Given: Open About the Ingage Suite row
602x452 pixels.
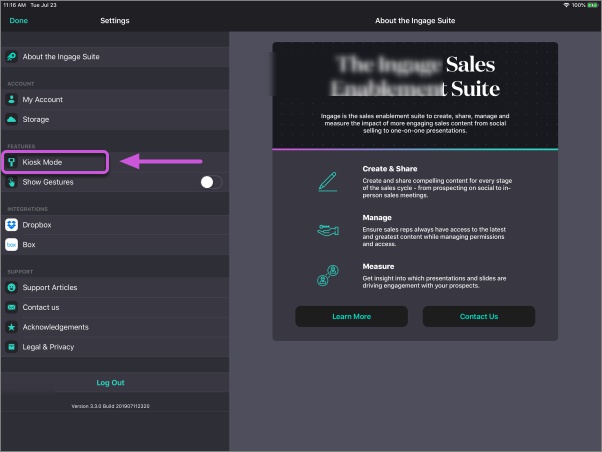Looking at the screenshot, I should tap(115, 57).
